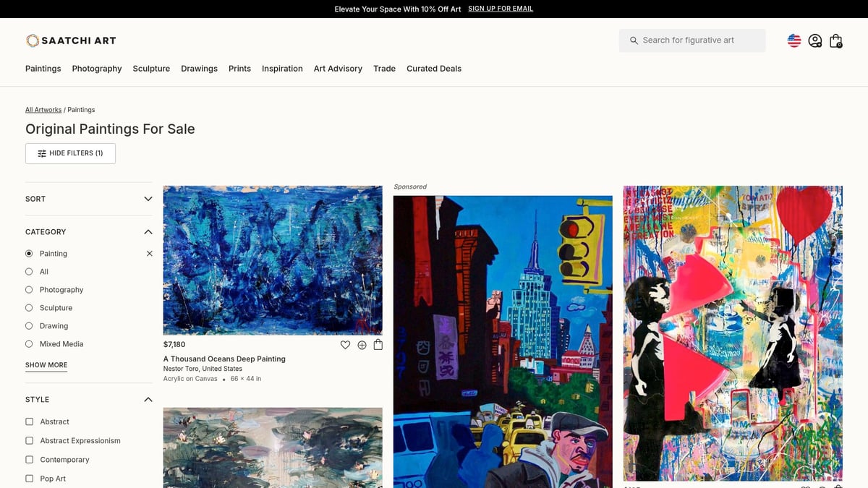Open the Inspiration menu
868x488 pixels.
[282, 69]
